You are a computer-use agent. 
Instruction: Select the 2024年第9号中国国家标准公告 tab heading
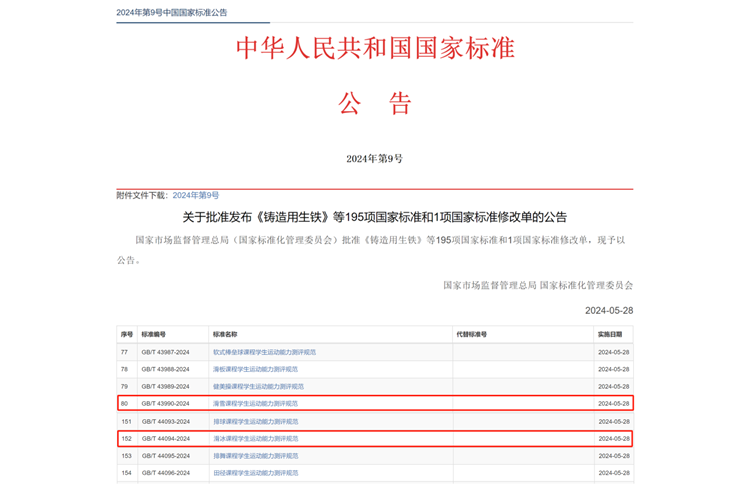pyautogui.click(x=171, y=12)
